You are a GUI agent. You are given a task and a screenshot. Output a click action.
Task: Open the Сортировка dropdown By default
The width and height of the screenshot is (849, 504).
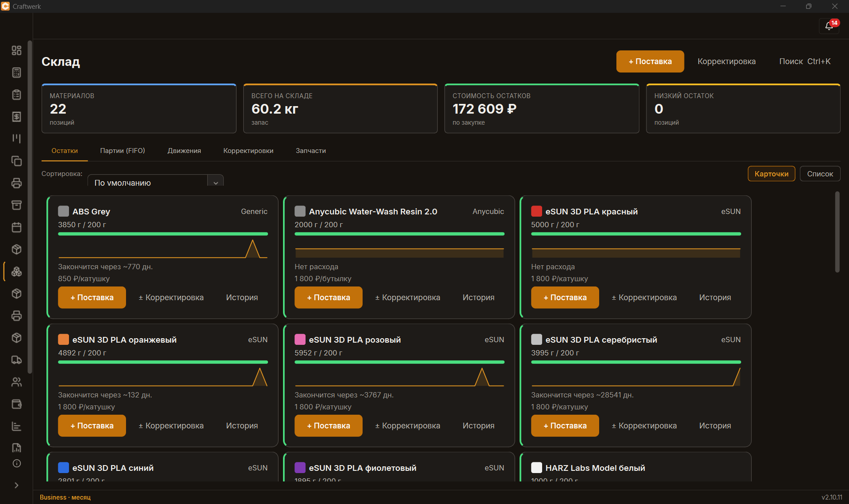pyautogui.click(x=155, y=181)
